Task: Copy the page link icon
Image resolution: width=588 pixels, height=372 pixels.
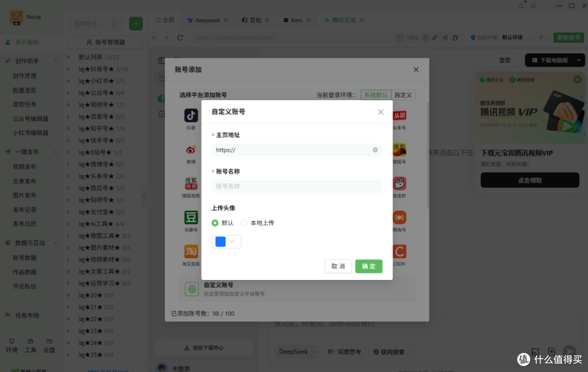Action: click(435, 38)
